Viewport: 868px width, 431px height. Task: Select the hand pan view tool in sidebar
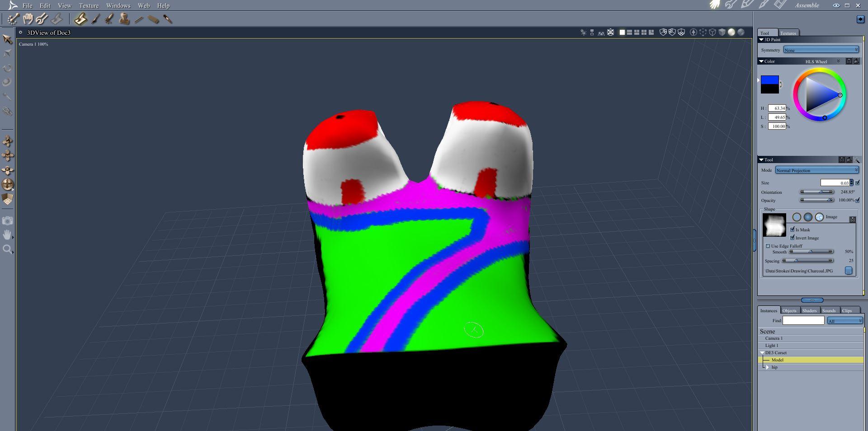(x=7, y=234)
